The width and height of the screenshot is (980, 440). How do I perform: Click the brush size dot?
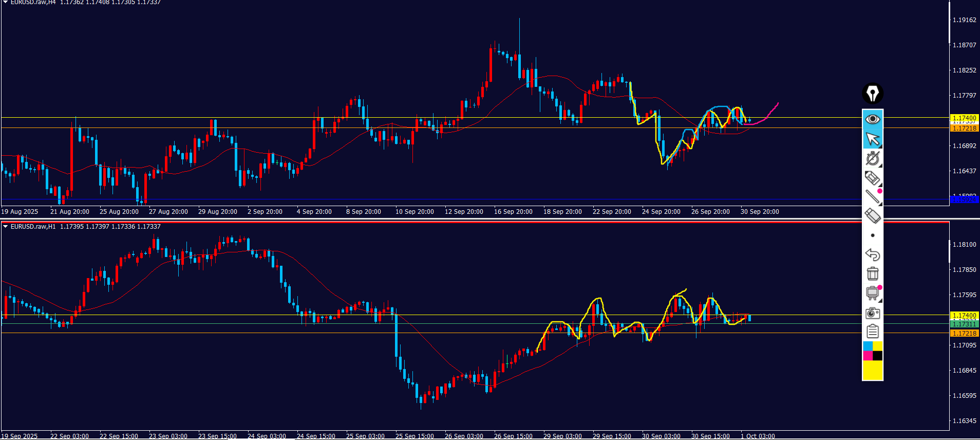pos(872,235)
